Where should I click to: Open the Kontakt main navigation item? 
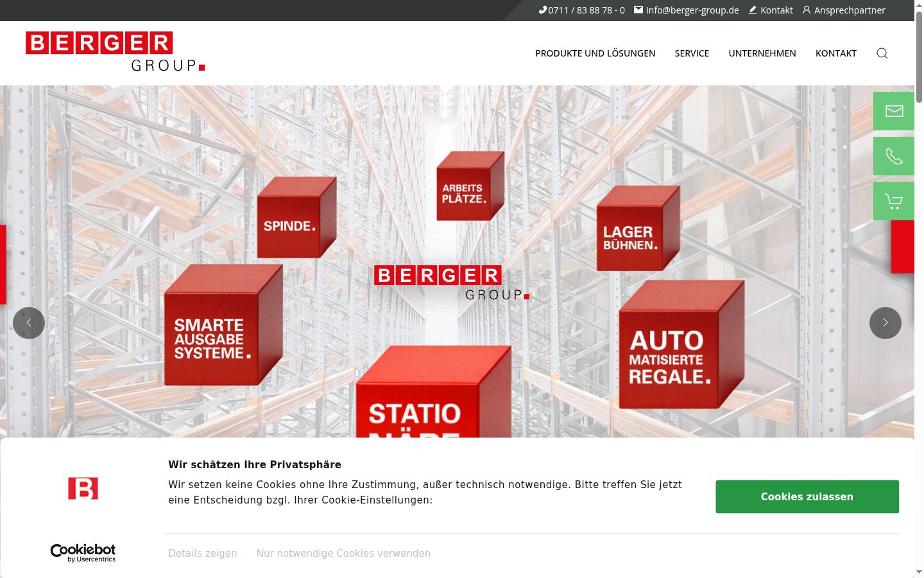836,53
